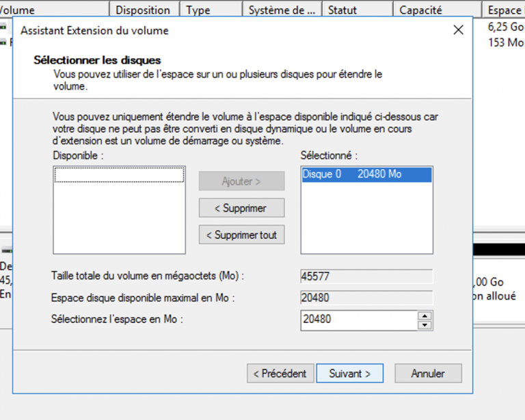Click the Espace disque disponible maximal field
525x420 pixels.
pos(366,298)
